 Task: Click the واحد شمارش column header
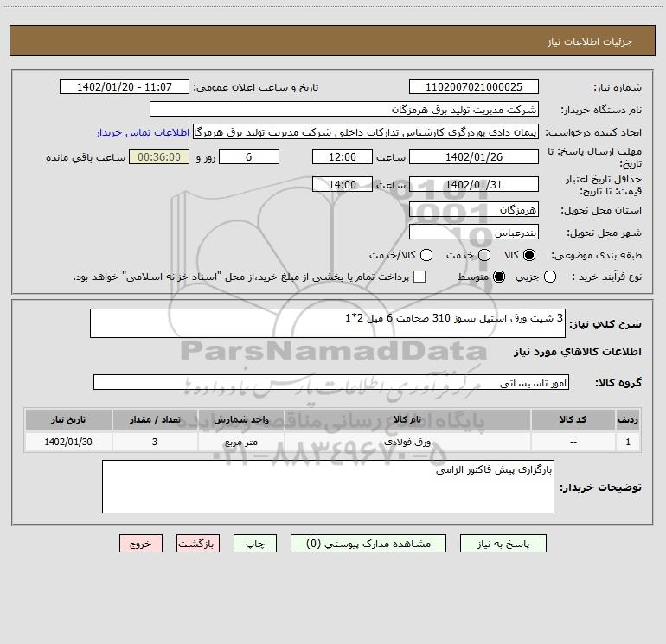(x=240, y=419)
